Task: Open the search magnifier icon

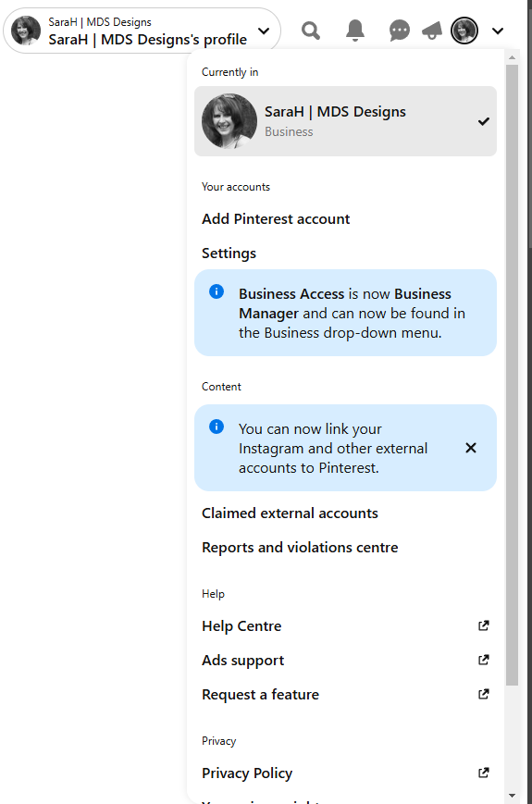Action: 311,31
